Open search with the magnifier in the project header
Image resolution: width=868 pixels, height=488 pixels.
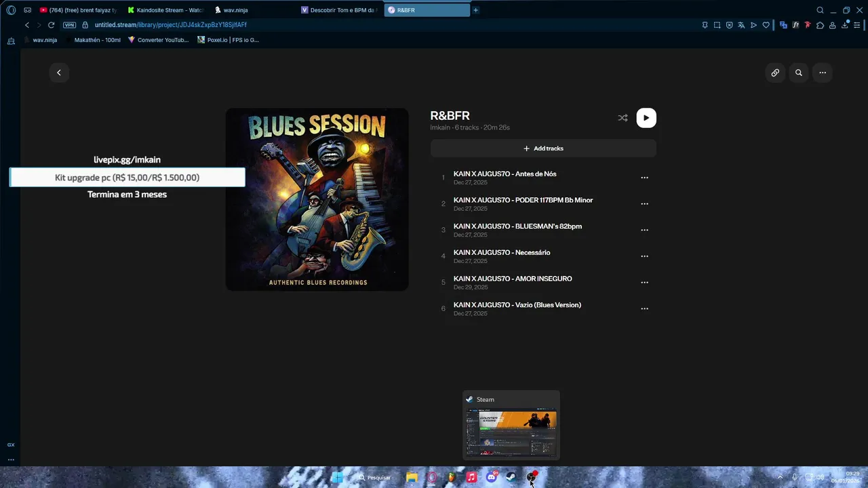[799, 73]
